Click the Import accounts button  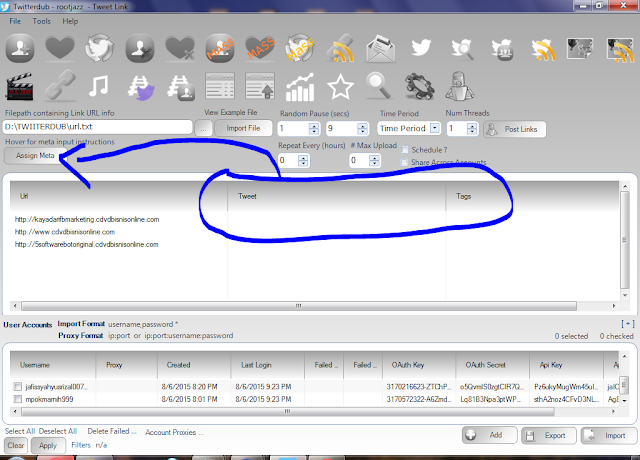pos(609,436)
